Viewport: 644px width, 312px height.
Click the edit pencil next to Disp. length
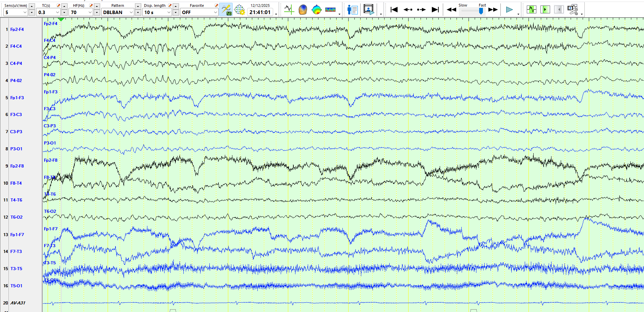point(170,5)
